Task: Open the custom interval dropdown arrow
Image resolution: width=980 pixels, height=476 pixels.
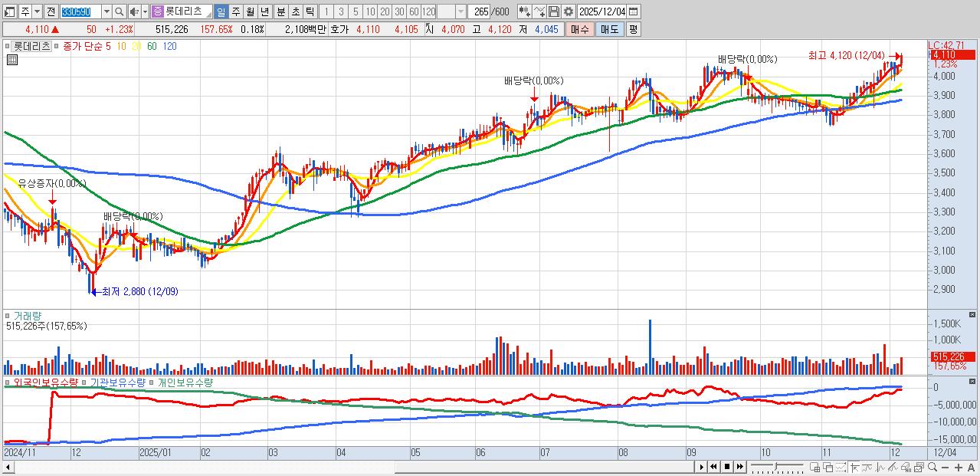Action: (461, 11)
